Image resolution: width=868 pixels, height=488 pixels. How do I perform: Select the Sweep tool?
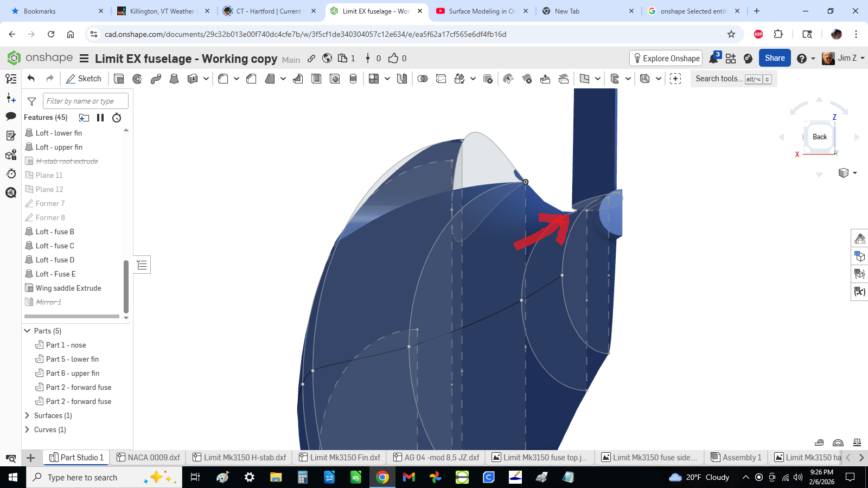tap(156, 79)
